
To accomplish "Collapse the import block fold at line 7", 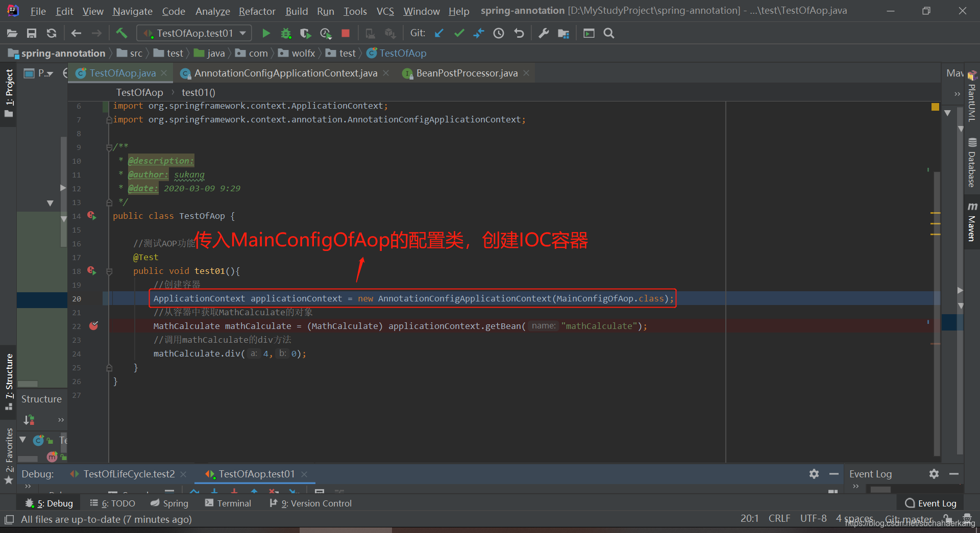I will point(109,120).
